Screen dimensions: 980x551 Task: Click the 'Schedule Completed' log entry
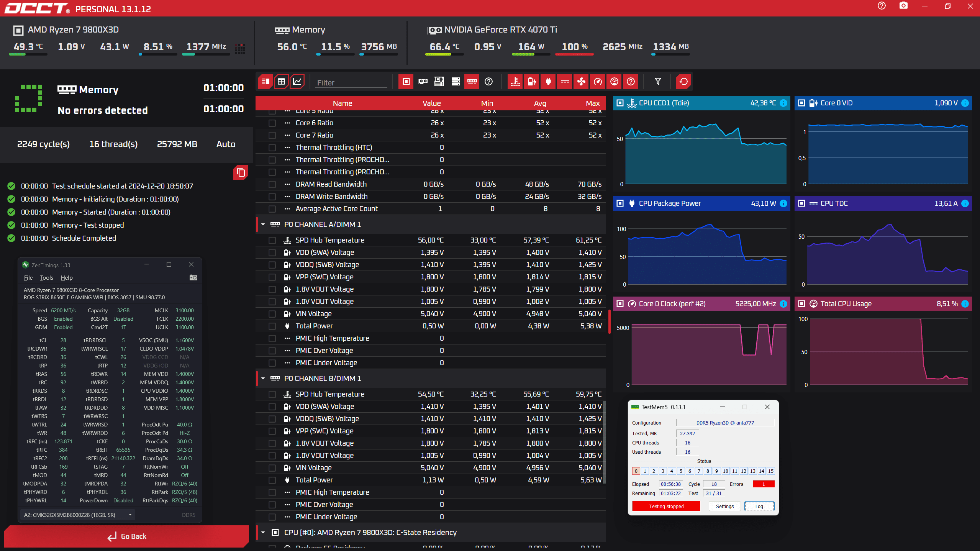click(84, 238)
